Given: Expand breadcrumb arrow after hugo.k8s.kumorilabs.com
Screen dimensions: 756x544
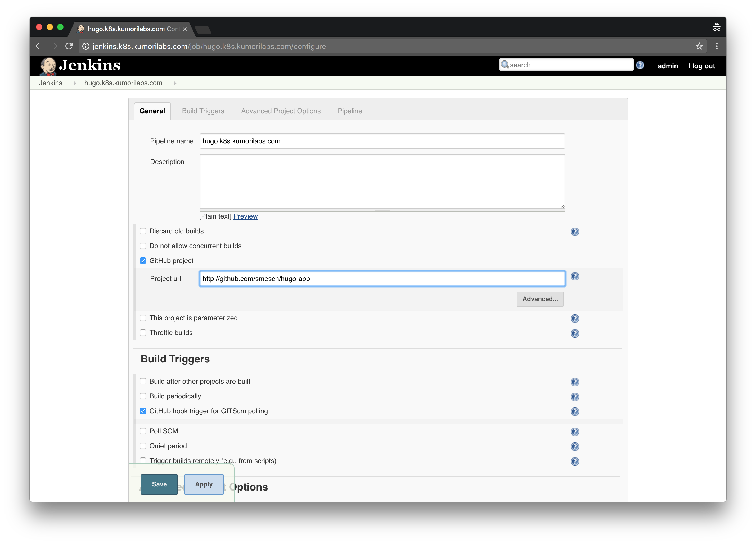Looking at the screenshot, I should coord(175,83).
